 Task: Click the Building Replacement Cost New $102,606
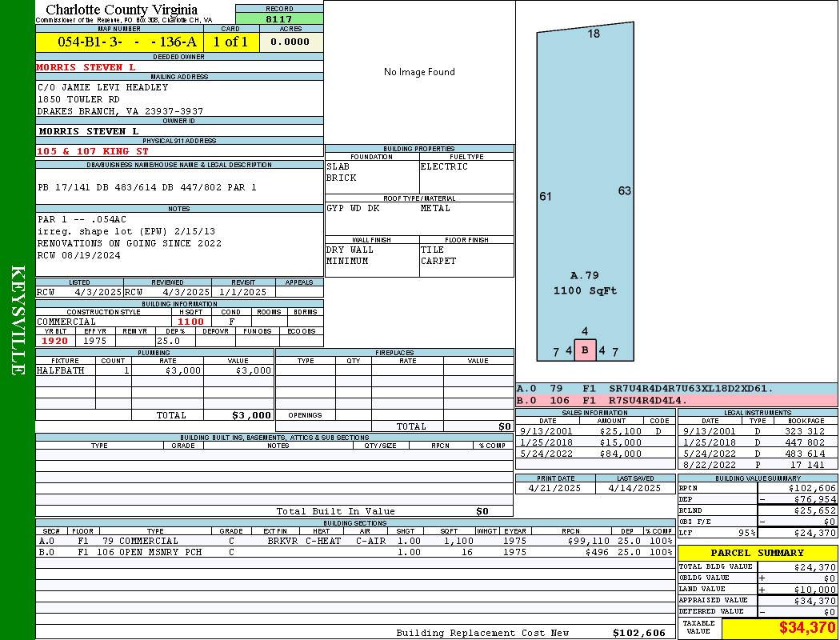coord(638,633)
